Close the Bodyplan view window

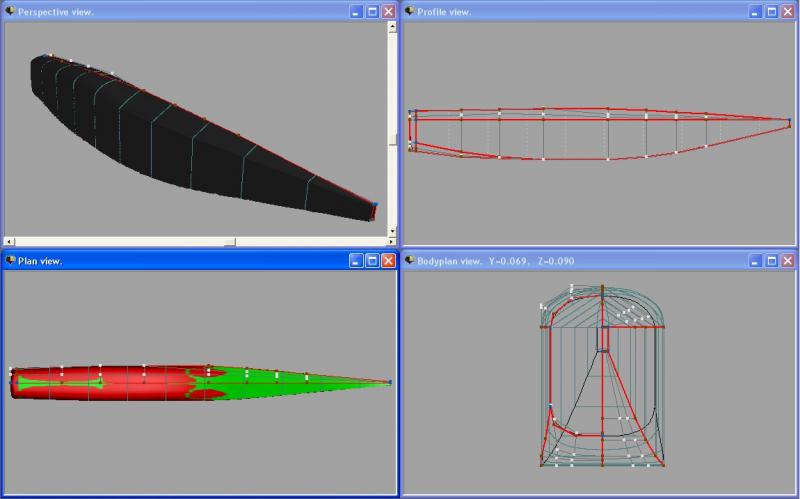pyautogui.click(x=788, y=261)
